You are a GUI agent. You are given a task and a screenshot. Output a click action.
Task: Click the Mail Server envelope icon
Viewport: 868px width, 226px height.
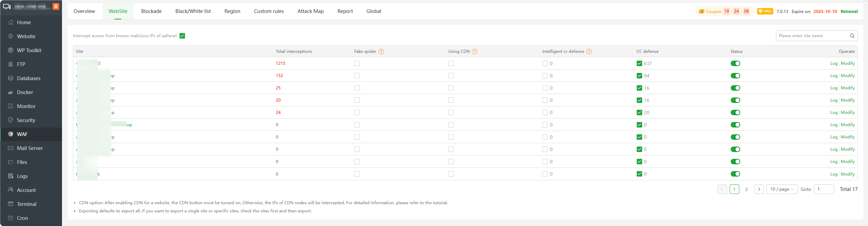[x=11, y=148]
